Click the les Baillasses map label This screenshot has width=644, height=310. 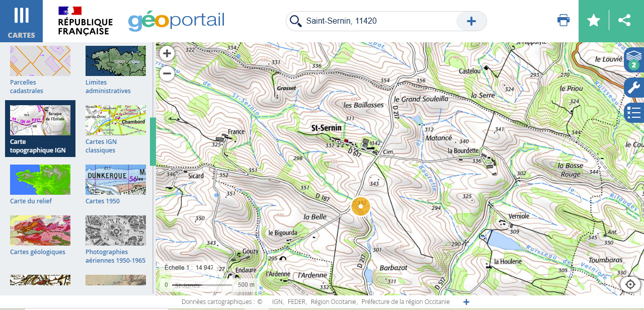click(363, 105)
